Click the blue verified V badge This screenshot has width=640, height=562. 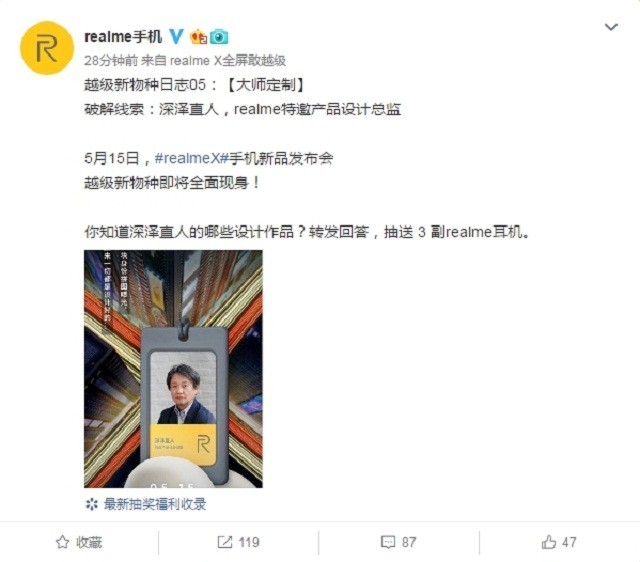(176, 37)
